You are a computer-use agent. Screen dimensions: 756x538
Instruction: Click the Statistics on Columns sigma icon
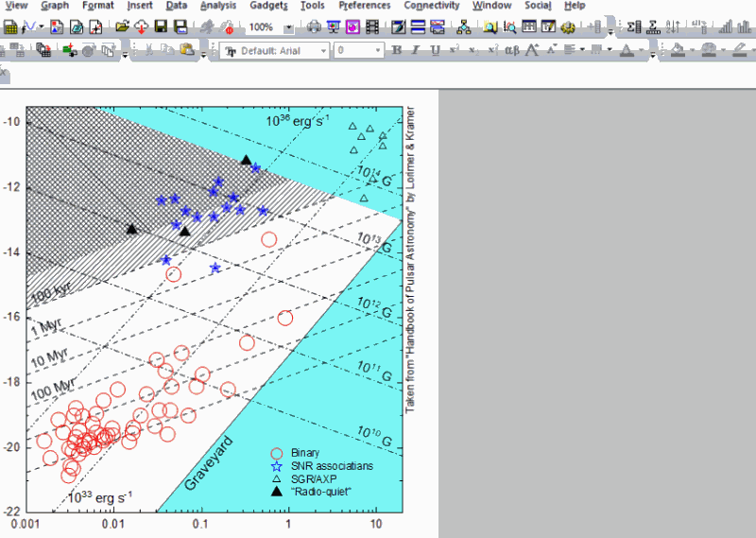(x=632, y=27)
